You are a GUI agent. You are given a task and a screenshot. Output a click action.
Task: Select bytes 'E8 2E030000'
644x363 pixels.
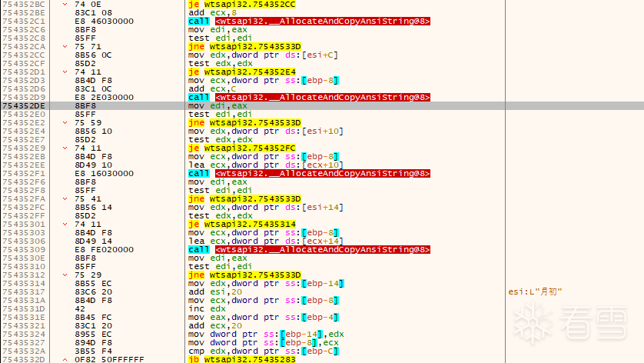105,98
